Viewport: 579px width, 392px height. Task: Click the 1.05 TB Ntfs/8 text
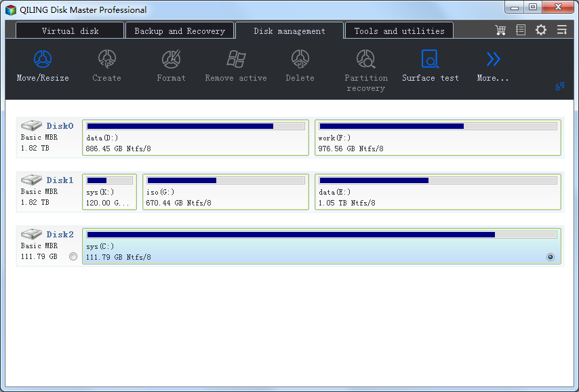coord(346,203)
